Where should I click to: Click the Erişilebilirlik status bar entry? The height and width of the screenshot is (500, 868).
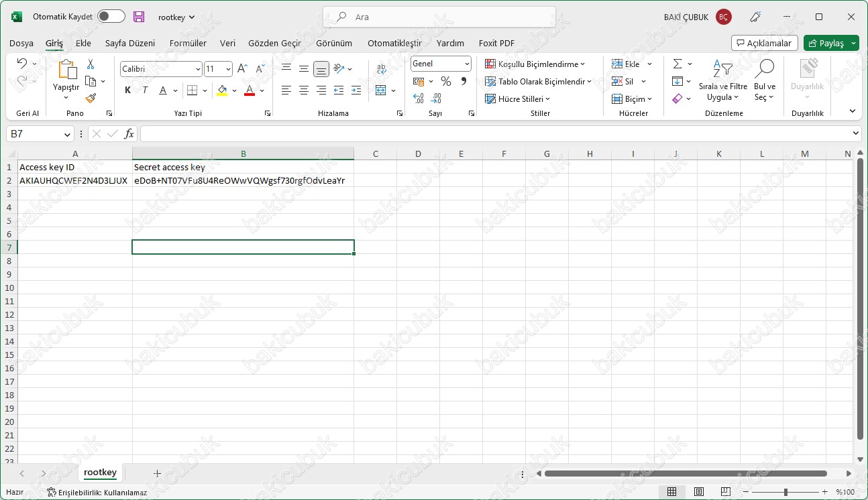coord(97,492)
